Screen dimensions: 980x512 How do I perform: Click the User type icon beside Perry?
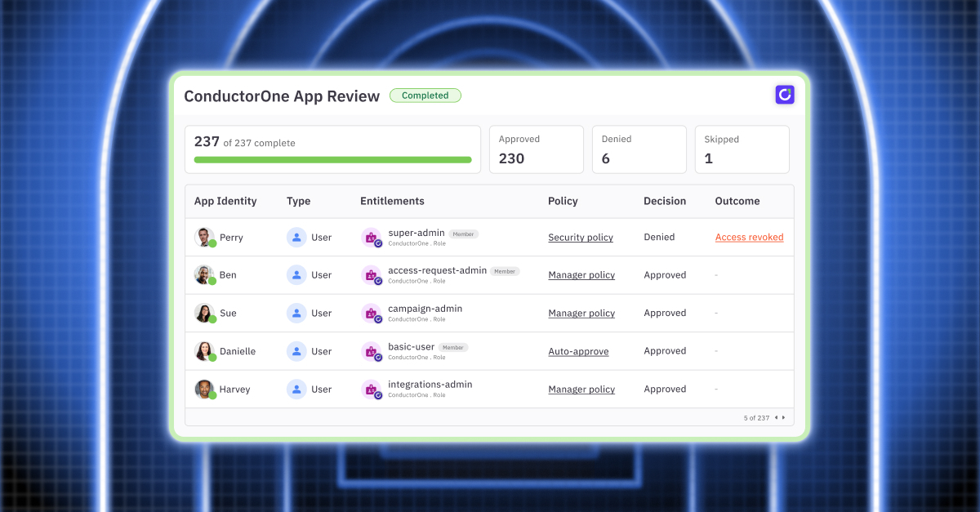296,237
